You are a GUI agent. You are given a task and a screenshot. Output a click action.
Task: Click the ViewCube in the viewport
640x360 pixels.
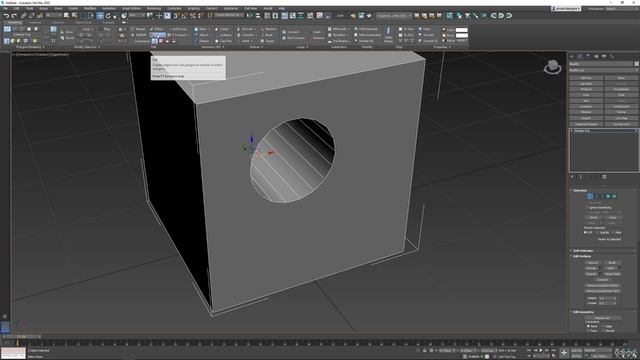click(x=552, y=67)
